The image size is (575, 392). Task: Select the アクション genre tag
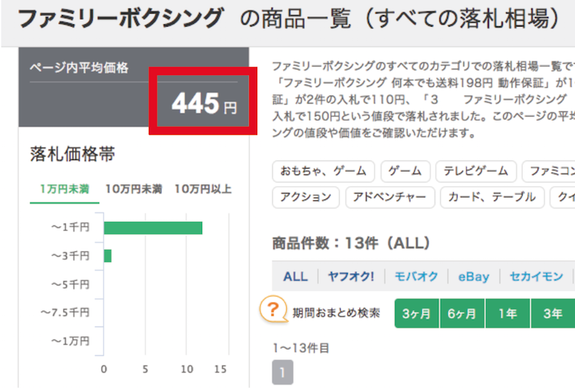306,197
